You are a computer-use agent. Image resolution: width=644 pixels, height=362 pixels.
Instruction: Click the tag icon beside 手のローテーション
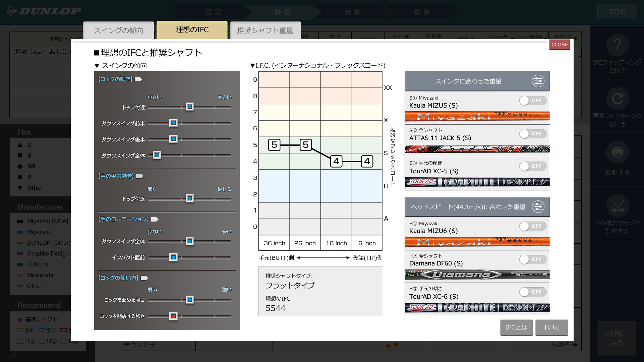(155, 220)
